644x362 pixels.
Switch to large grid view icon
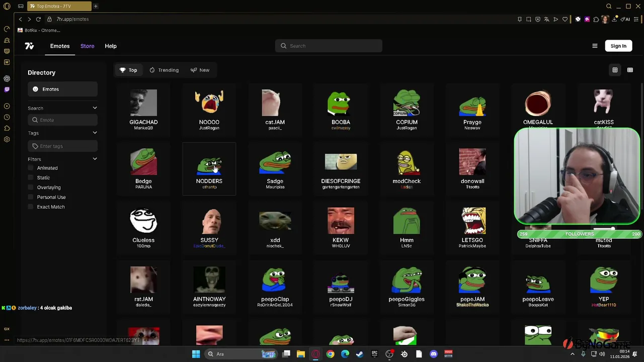[615, 70]
